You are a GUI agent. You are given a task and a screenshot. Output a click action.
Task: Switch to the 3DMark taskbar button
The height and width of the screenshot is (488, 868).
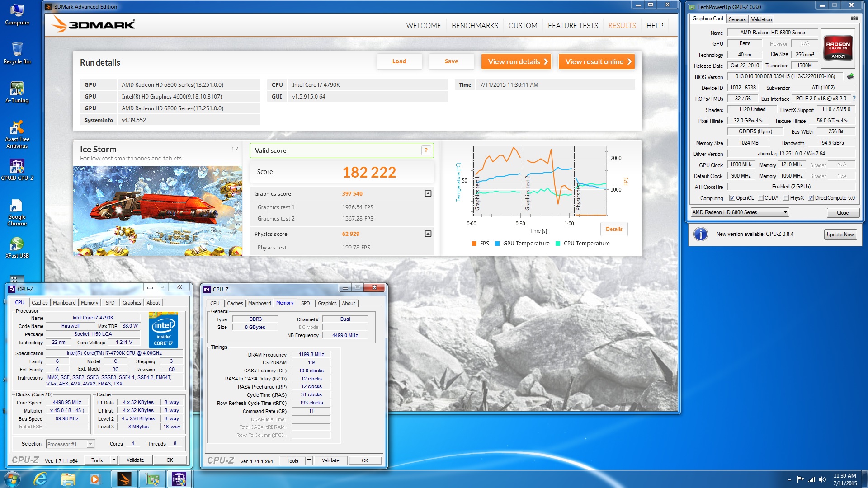124,479
